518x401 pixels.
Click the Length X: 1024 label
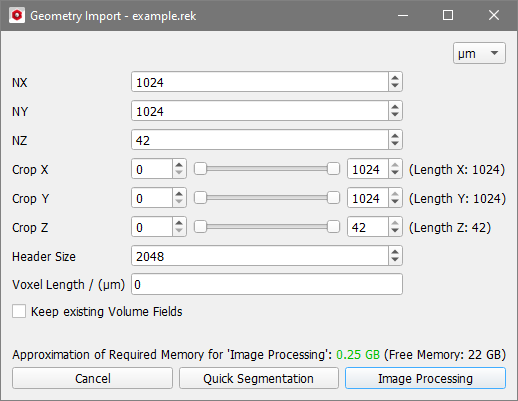tap(457, 169)
